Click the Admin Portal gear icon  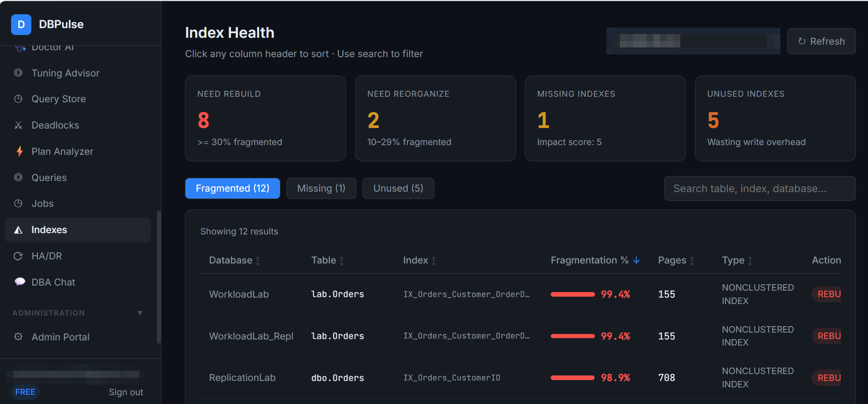pyautogui.click(x=18, y=337)
